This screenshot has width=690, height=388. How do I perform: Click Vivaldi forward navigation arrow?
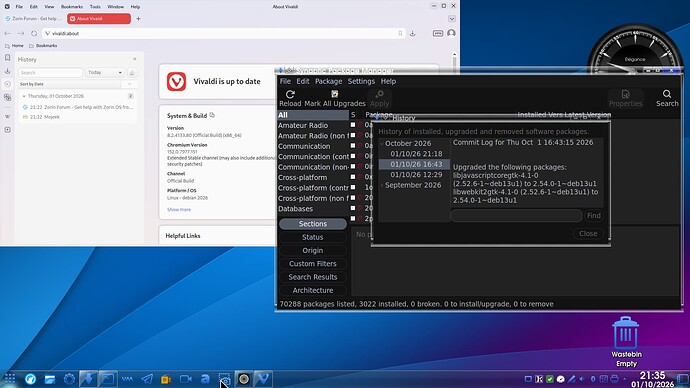[x=21, y=33]
